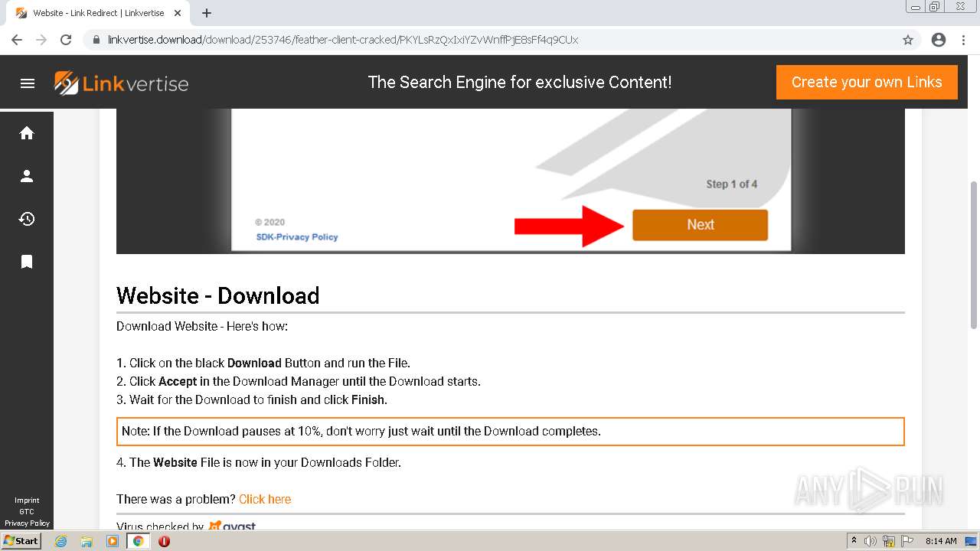
Task: Reload the page
Action: (66, 40)
